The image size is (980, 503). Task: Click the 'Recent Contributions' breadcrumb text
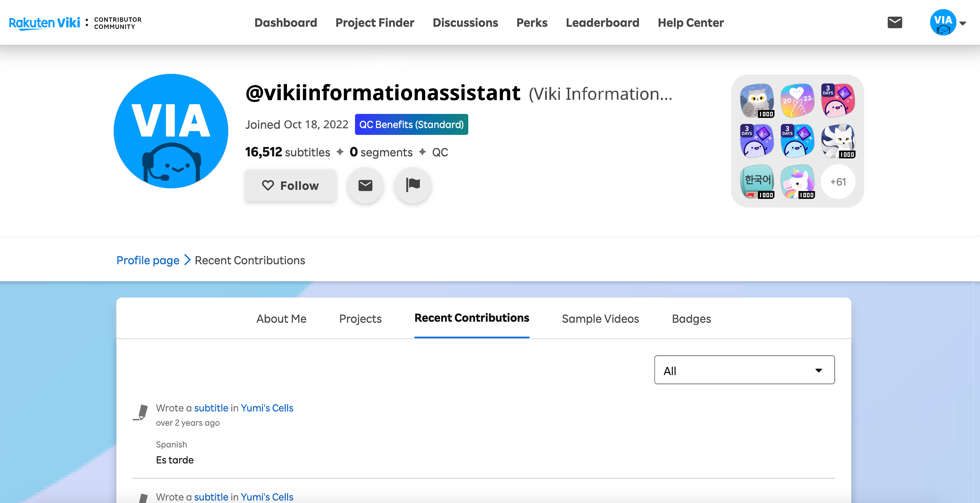point(250,260)
